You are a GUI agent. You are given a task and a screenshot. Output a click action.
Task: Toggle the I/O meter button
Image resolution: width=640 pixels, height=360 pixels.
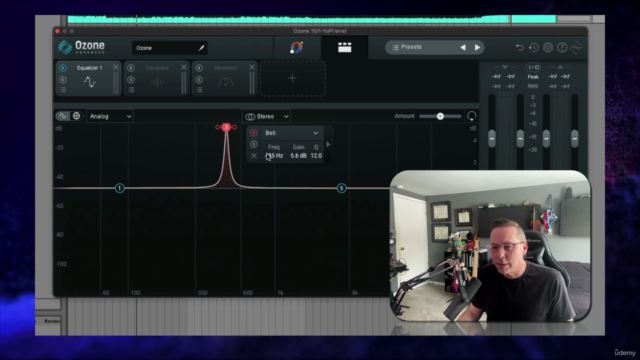pos(533,67)
